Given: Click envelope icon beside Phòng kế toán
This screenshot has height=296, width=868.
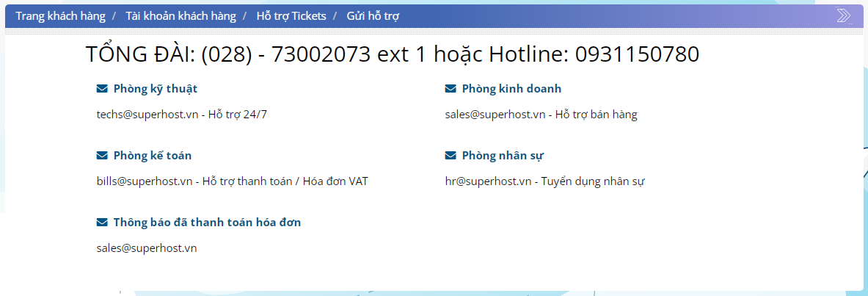Looking at the screenshot, I should pos(102,156).
